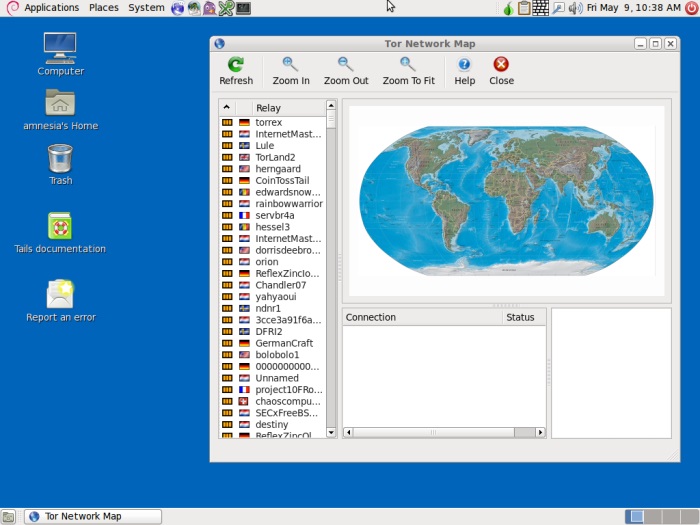Click the Zoom Out toolbar icon
Image resolution: width=700 pixels, height=525 pixels.
click(346, 70)
